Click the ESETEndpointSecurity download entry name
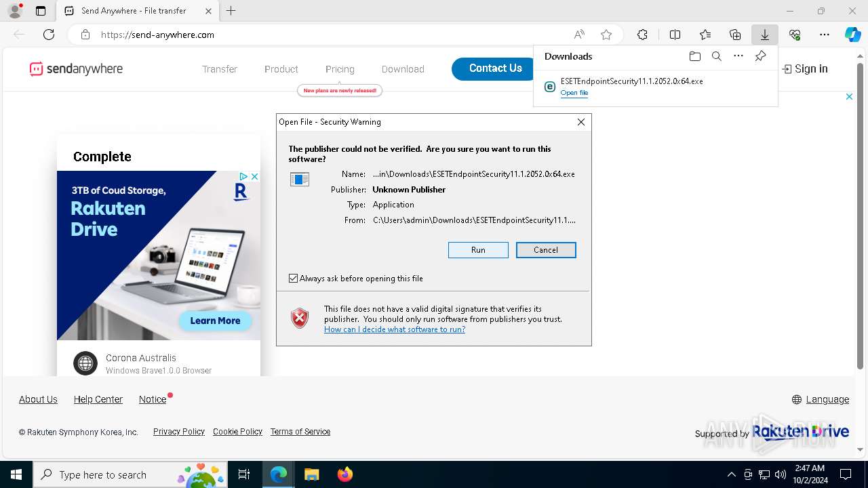This screenshot has height=488, width=868. pos(631,81)
